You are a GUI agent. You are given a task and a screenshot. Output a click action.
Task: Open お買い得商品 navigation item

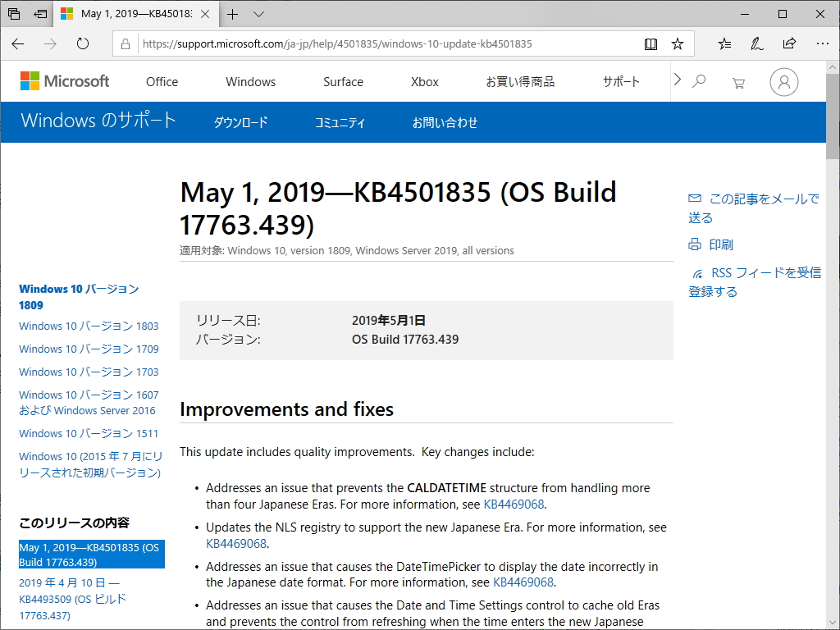(x=520, y=82)
